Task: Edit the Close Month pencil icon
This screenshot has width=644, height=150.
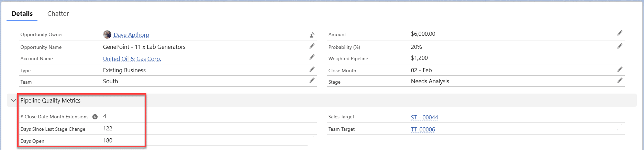Action: coord(620,69)
